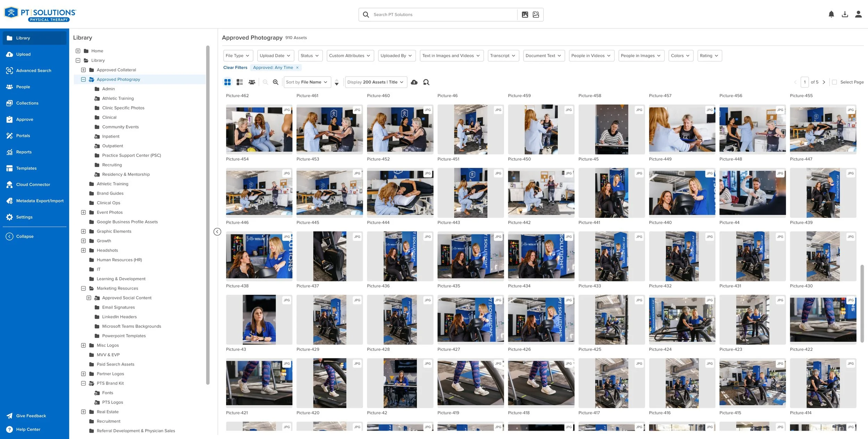Open the File Type filter dropdown
This screenshot has width=868, height=439.
[x=238, y=56]
